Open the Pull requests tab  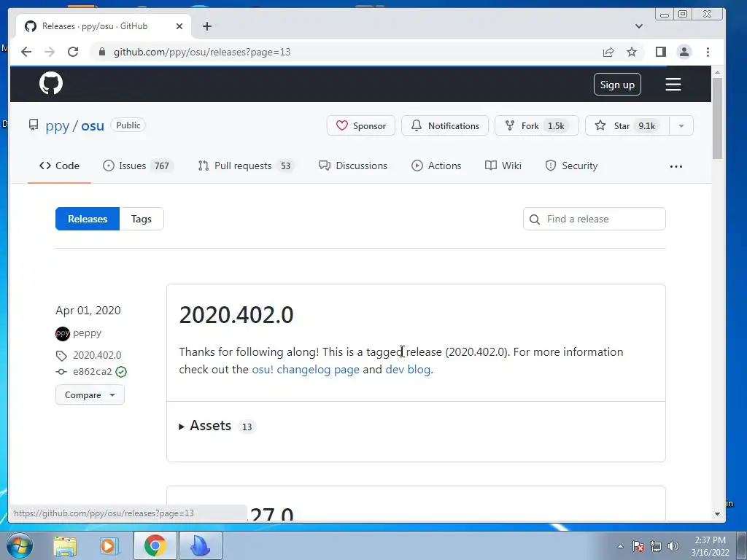pos(246,166)
